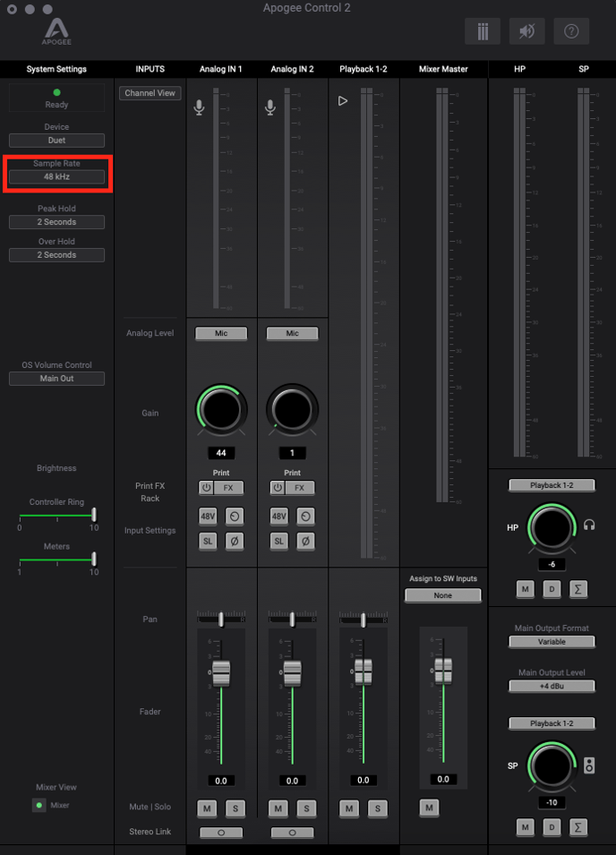Click the Analog IN 1 fader handle
The image size is (616, 855).
point(221,672)
